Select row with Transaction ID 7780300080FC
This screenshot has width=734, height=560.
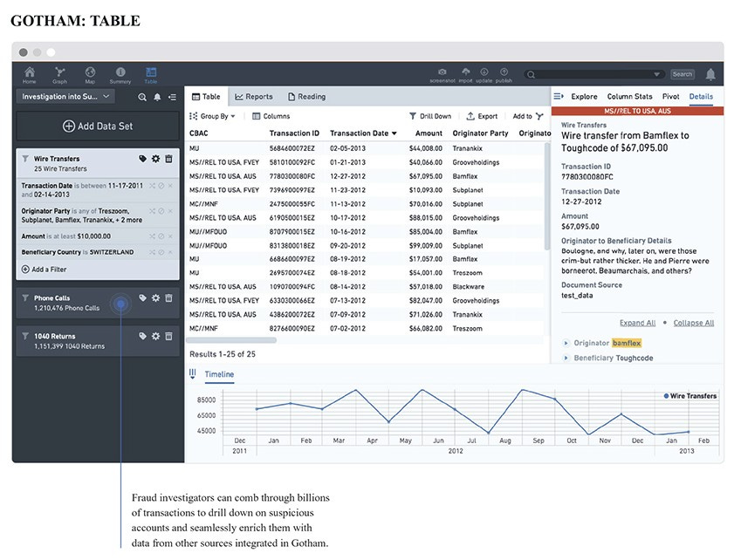366,176
